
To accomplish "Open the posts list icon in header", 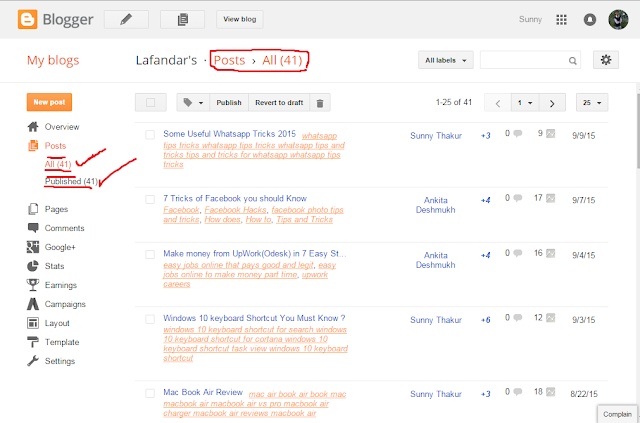I will (x=182, y=19).
